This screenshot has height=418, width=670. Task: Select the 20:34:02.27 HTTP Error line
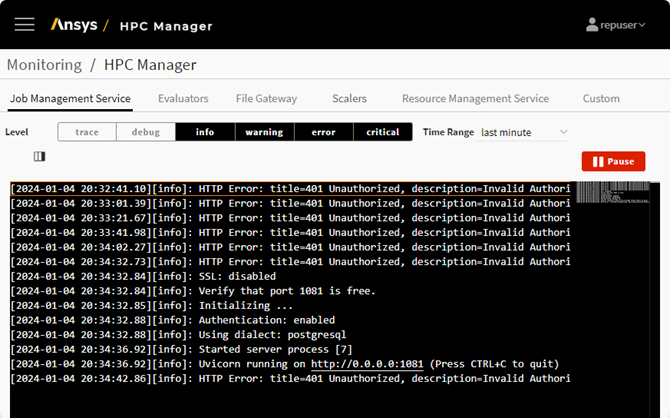pos(290,247)
